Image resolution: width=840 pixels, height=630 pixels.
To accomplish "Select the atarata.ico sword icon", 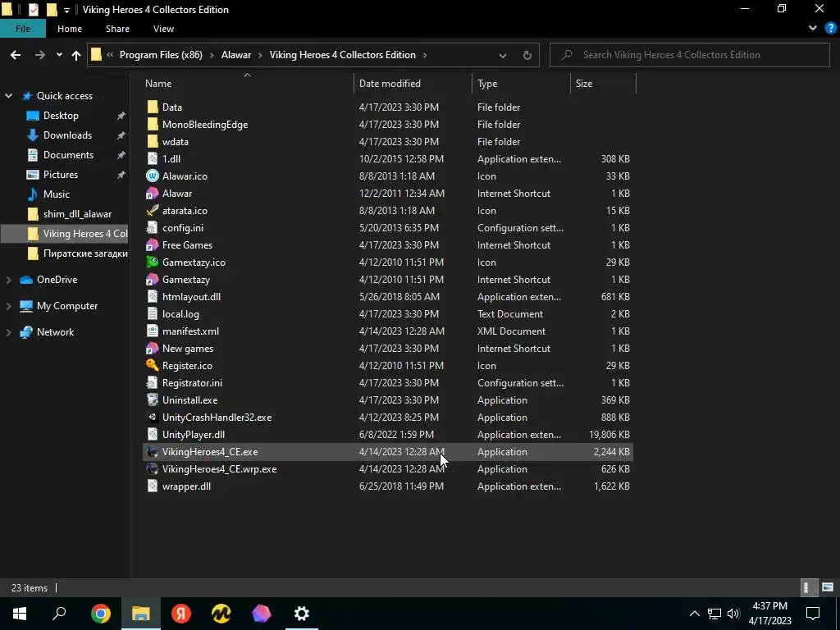I will pos(153,211).
